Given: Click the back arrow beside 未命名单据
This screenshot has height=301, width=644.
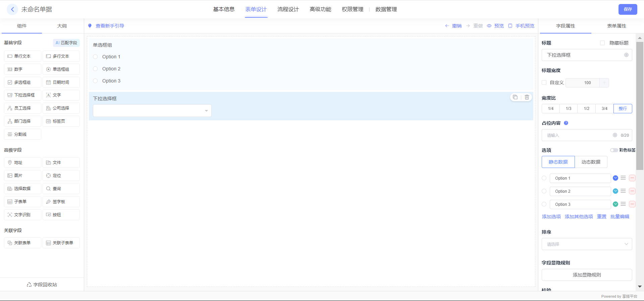Looking at the screenshot, I should (x=12, y=9).
